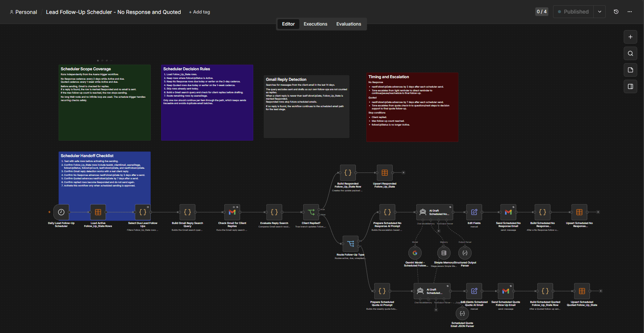Screen dimensions: 644x333
Task: Select the Simple Memory sub-node
Action: click(444, 253)
